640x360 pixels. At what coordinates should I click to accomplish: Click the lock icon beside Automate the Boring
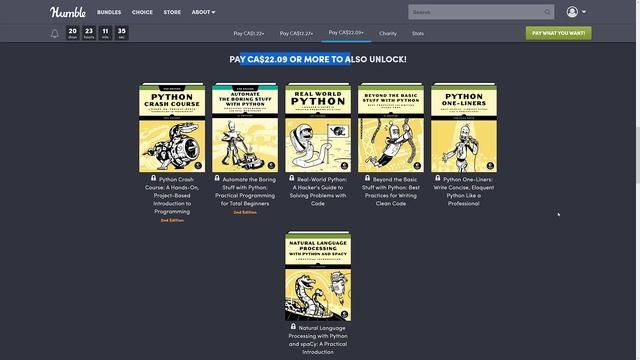click(217, 178)
